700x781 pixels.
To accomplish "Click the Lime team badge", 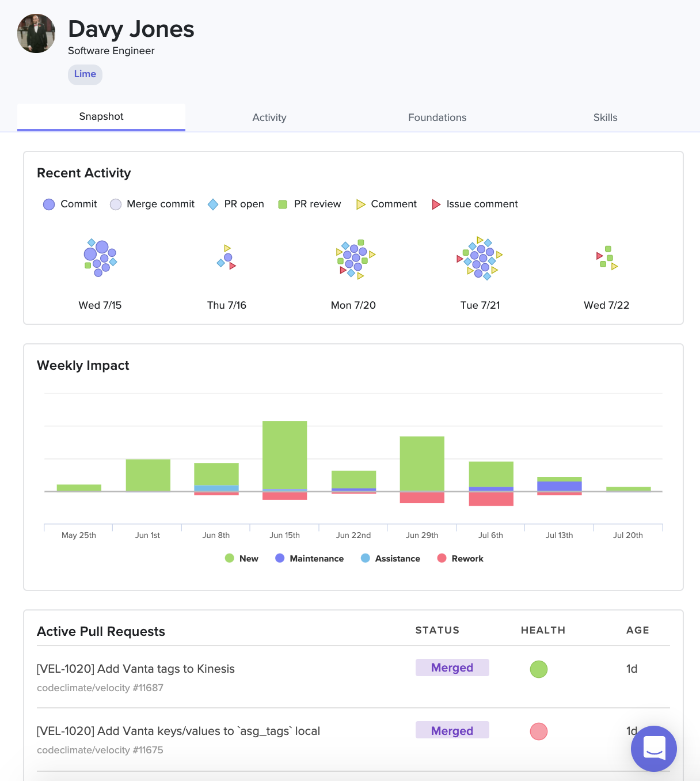I will click(x=85, y=74).
